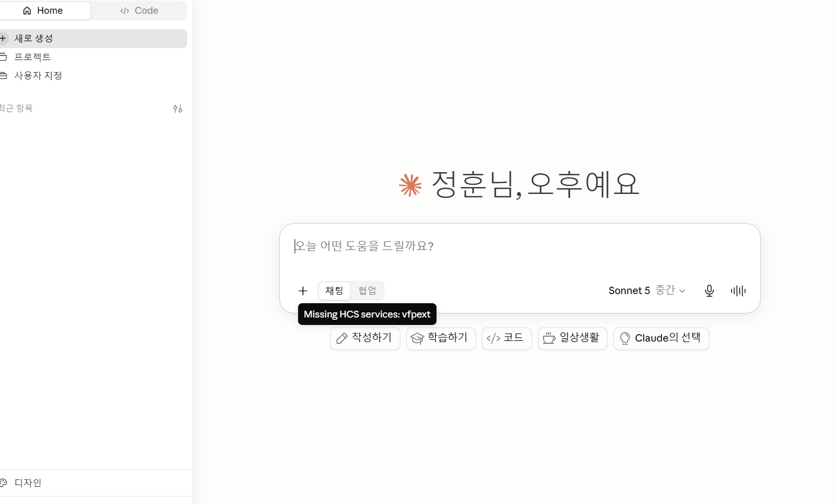
Task: Focus the 오늘 어떤 도움을 드릴까요? prompt field
Action: [519, 246]
